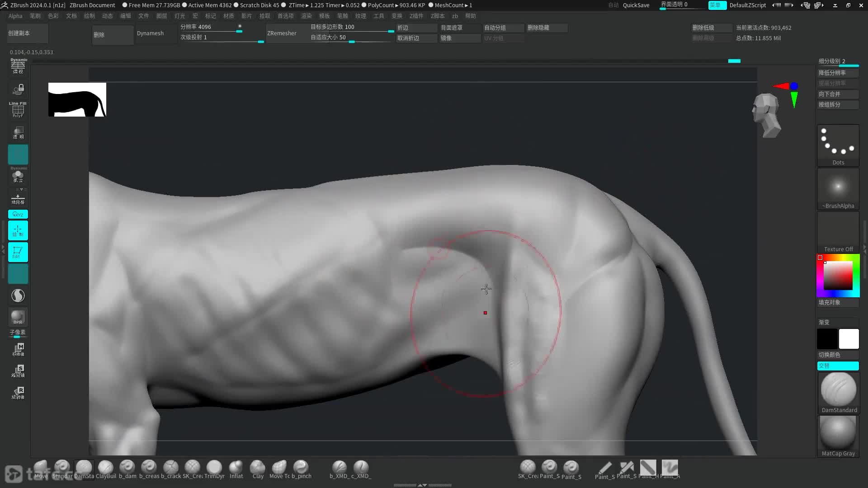
Task: Adjust the 分辨率 4096 resolution slider
Action: click(211, 28)
